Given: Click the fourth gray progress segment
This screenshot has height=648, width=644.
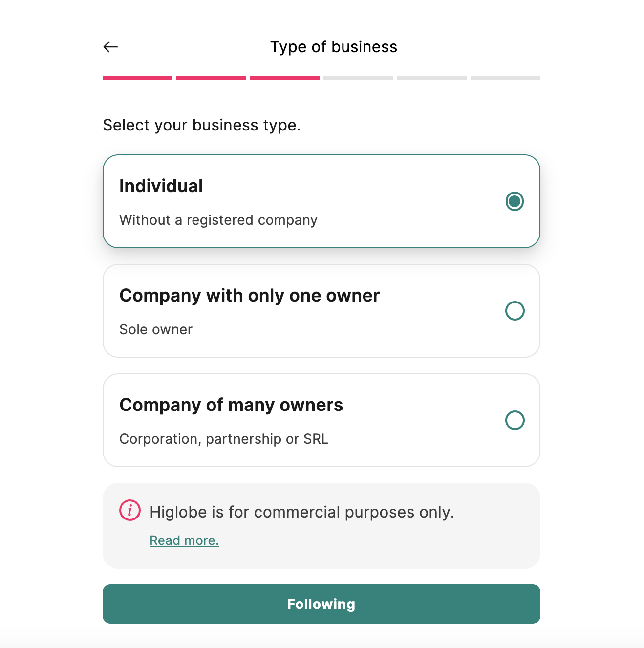Looking at the screenshot, I should click(358, 78).
